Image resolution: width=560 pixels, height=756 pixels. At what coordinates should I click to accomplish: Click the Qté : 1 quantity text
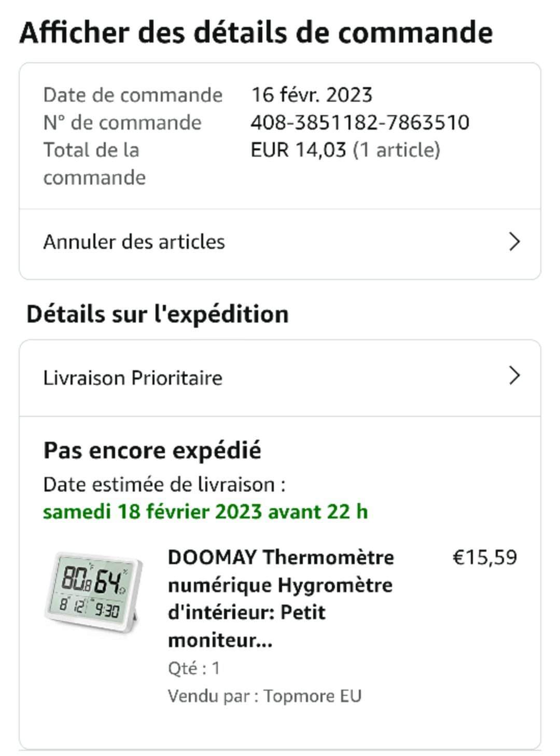(x=194, y=668)
